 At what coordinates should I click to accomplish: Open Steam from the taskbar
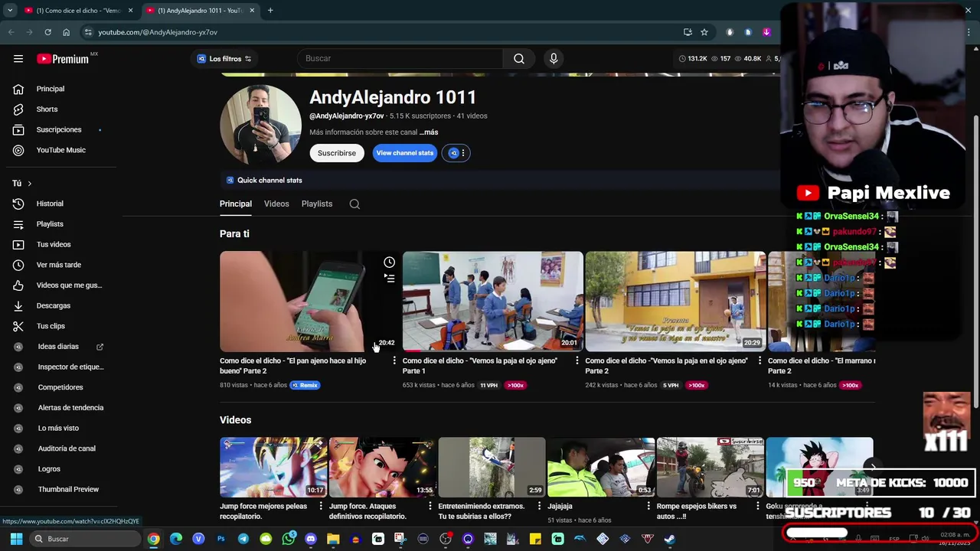670,539
